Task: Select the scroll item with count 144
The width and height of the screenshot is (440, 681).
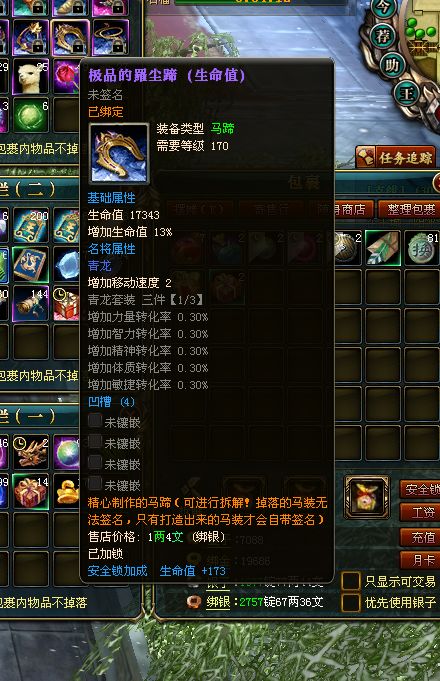Action: 30,304
